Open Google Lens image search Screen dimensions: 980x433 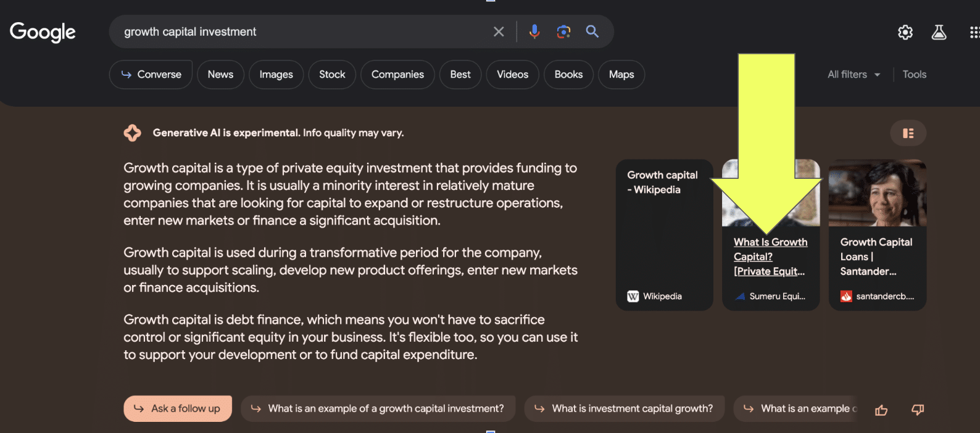pyautogui.click(x=563, y=31)
